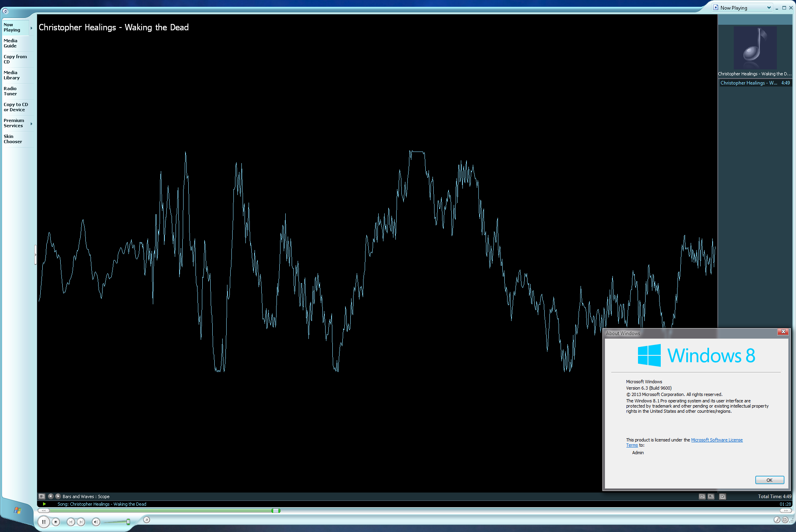The image size is (796, 532).
Task: Pause playback with the pause button
Action: [x=43, y=522]
